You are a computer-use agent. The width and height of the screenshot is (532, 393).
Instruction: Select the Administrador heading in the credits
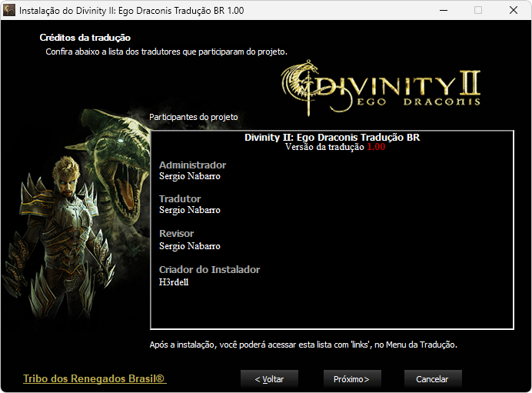[192, 165]
